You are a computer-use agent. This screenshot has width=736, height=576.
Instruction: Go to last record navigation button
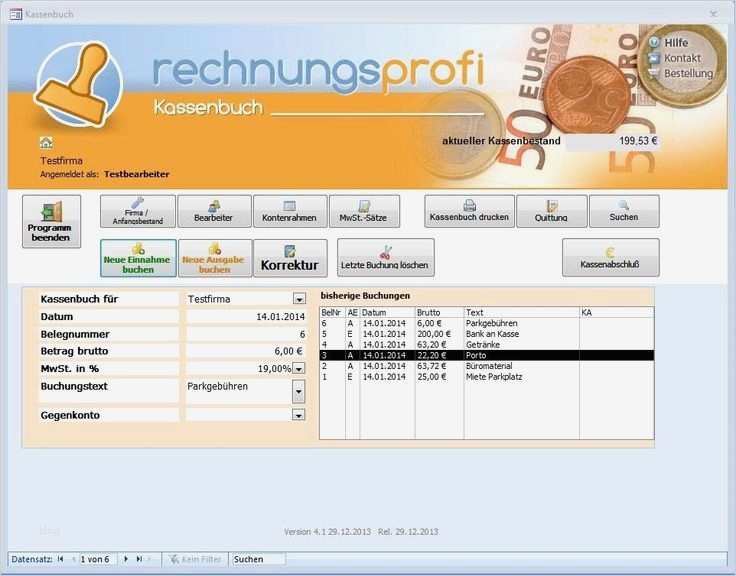(139, 559)
